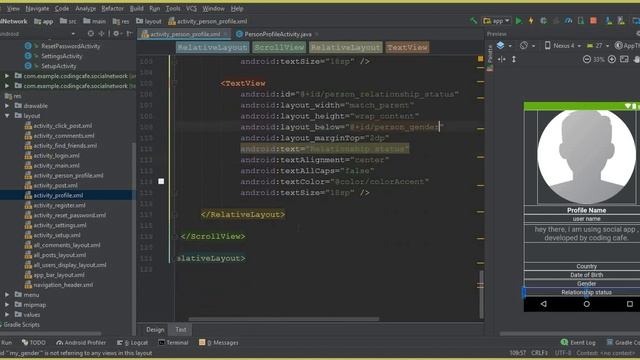Zoom in the layout preview
Screen dimensions: 640x360
612,59
